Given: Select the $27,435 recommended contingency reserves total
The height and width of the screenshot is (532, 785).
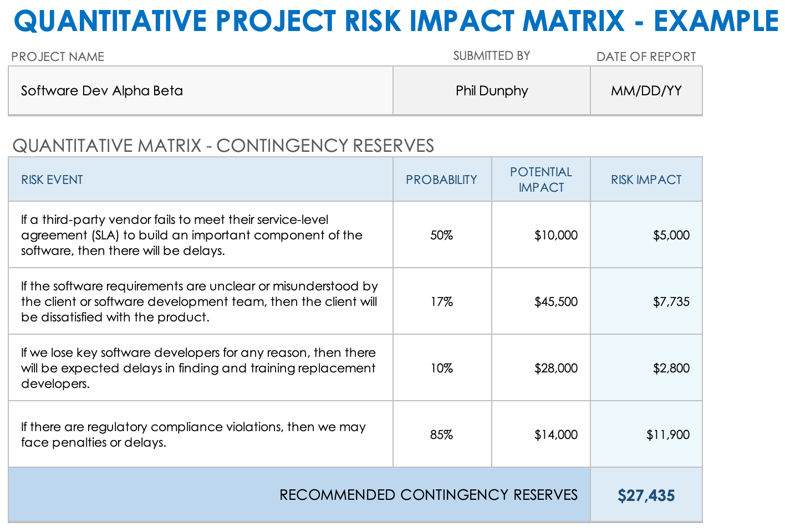Looking at the screenshot, I should [646, 495].
